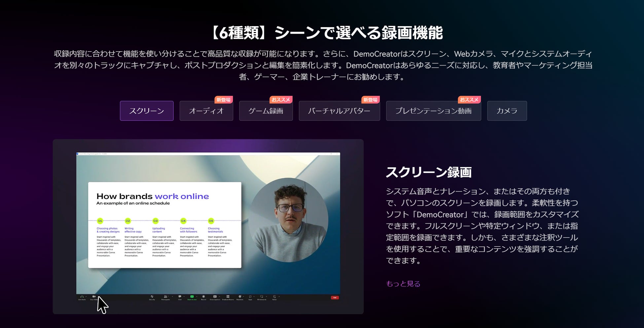Click the "Uploading content" slide text
This screenshot has width=644, height=328.
pos(159,230)
